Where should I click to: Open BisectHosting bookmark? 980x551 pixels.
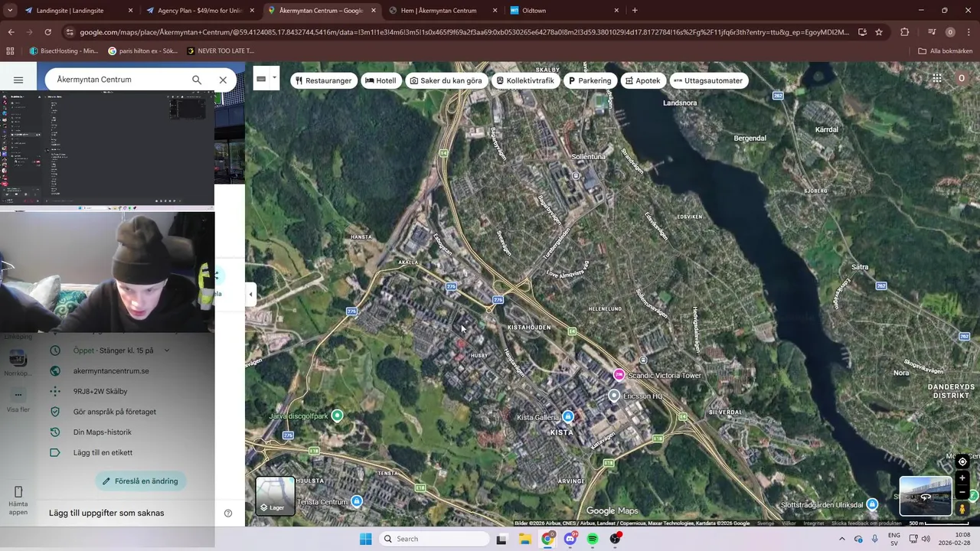[63, 51]
